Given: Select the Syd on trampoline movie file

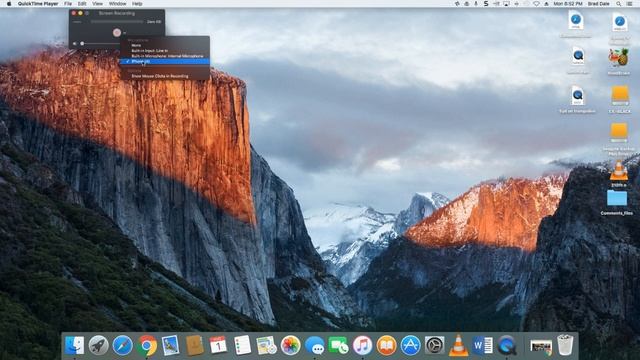Looking at the screenshot, I should [x=577, y=96].
